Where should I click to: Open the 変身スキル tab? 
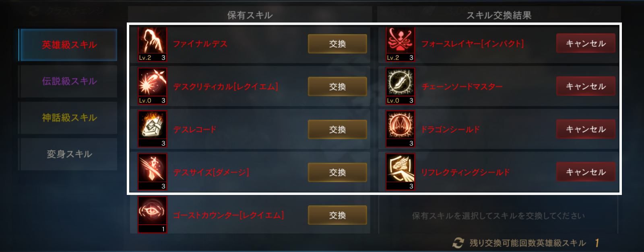[x=68, y=154]
